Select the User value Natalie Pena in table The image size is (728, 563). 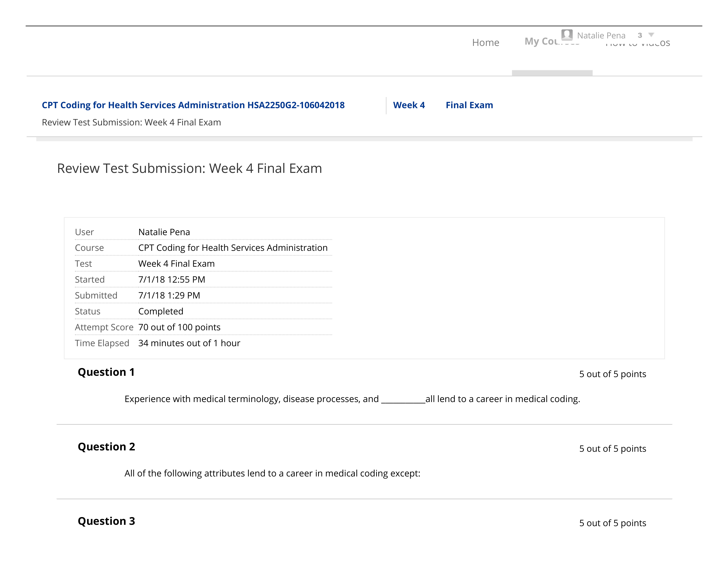click(164, 232)
